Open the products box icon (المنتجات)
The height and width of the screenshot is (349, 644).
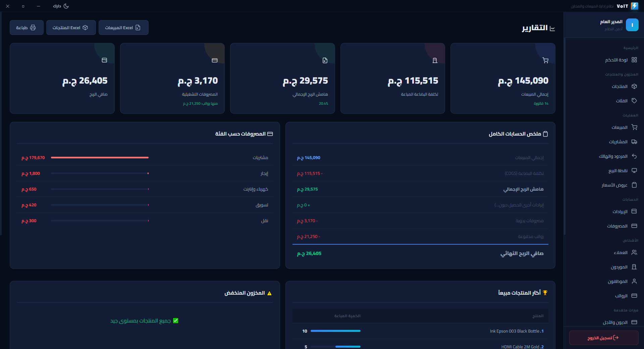634,86
